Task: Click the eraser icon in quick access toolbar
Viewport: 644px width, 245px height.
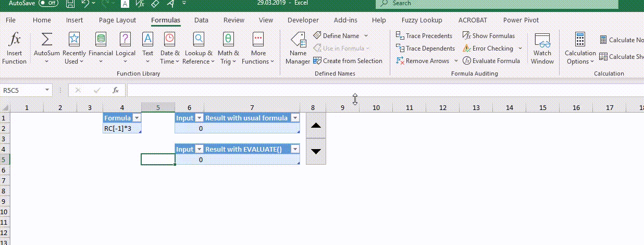Action: click(155, 3)
